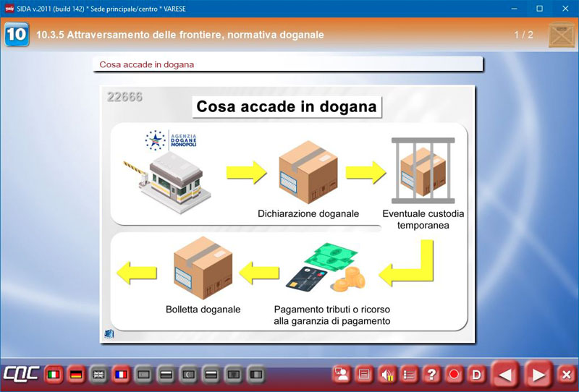
Task: Go to previous slide arrow
Action: tap(507, 375)
